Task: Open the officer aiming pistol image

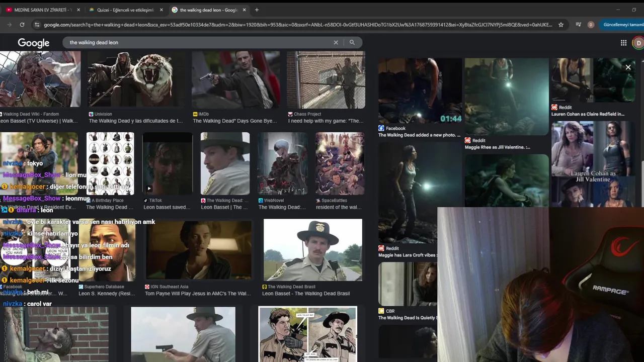Action: tap(183, 334)
